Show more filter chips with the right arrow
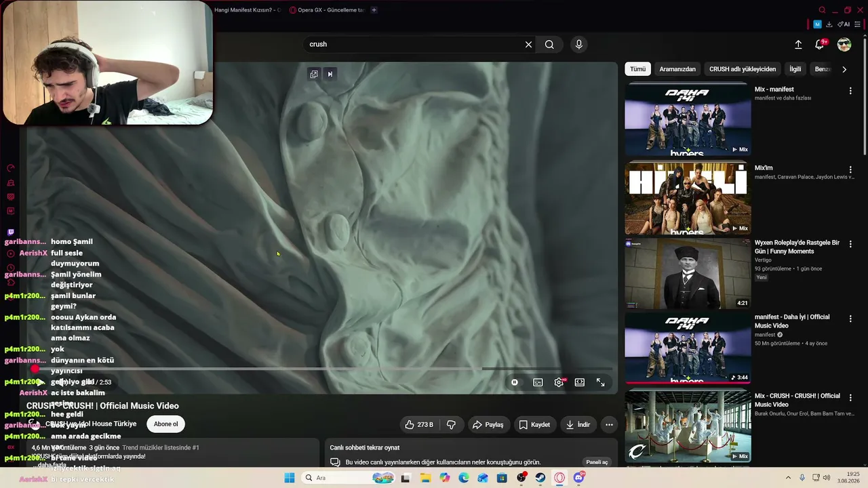This screenshot has height=488, width=868. point(844,69)
